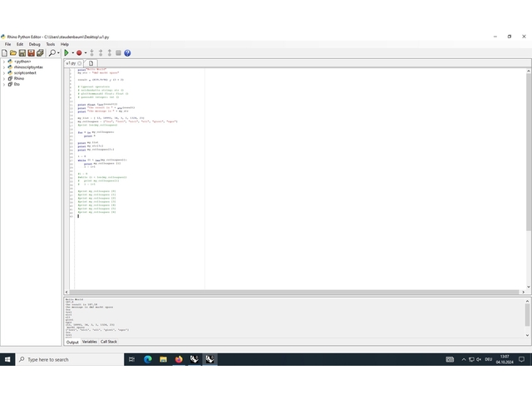Open help via blue question mark

pyautogui.click(x=127, y=53)
